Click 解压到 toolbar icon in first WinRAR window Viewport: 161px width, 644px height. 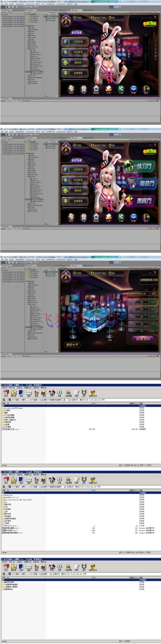(14, 393)
